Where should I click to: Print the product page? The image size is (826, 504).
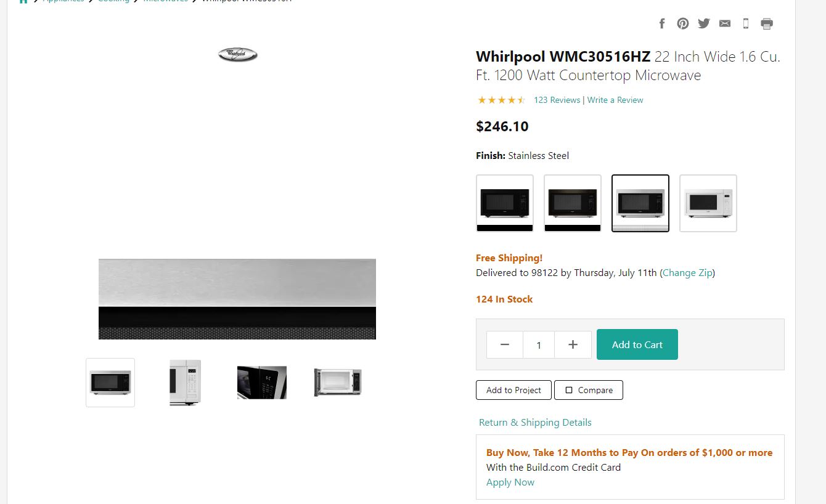pos(767,23)
